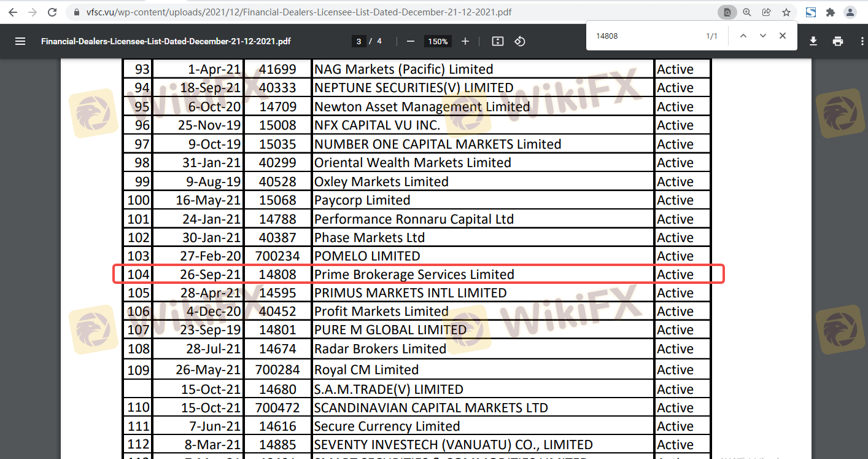Image resolution: width=868 pixels, height=459 pixels.
Task: Click the 150% zoom level field
Action: [438, 41]
